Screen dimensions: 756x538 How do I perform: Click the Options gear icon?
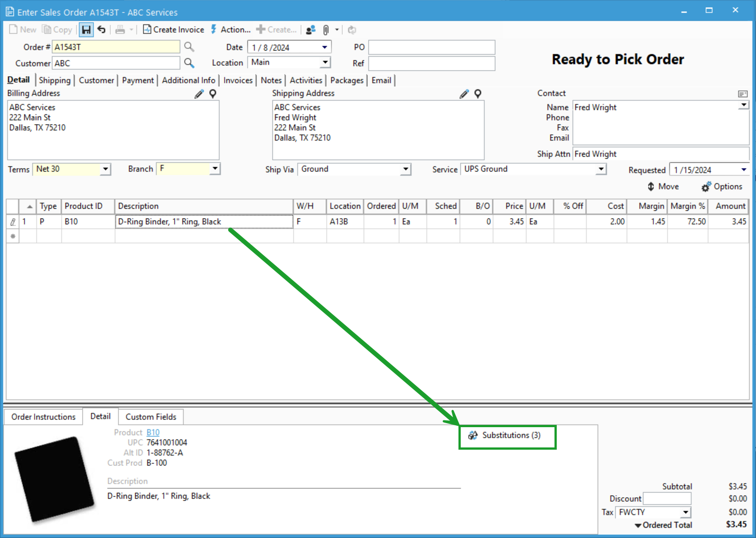tap(706, 186)
